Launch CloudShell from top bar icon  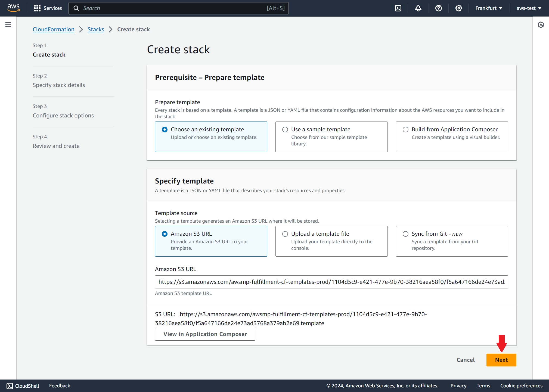398,8
